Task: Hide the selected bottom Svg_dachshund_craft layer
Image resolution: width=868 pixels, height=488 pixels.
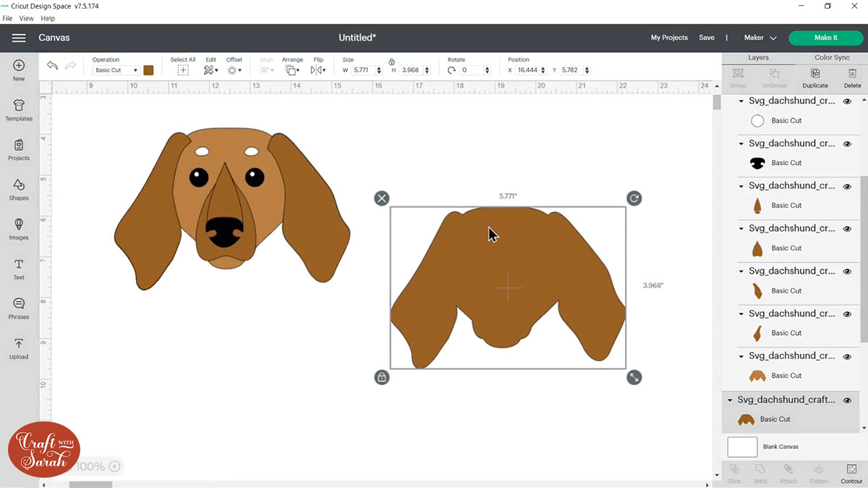Action: coord(847,400)
